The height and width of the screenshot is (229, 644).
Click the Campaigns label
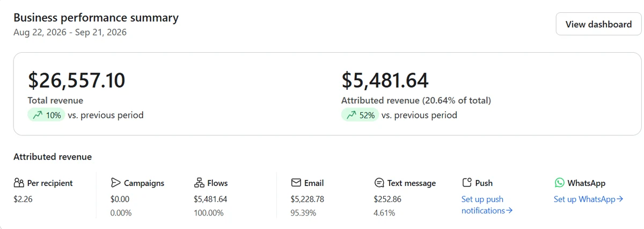tap(144, 183)
